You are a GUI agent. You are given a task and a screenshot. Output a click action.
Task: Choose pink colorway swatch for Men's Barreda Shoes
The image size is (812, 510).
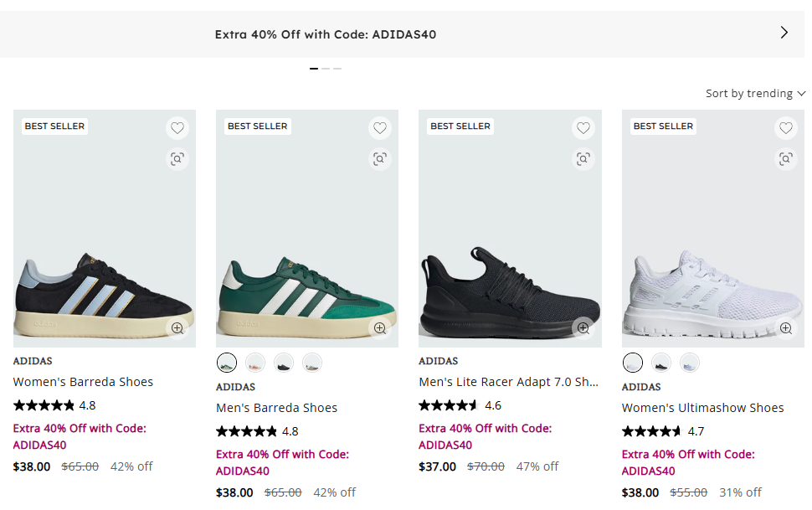(255, 363)
